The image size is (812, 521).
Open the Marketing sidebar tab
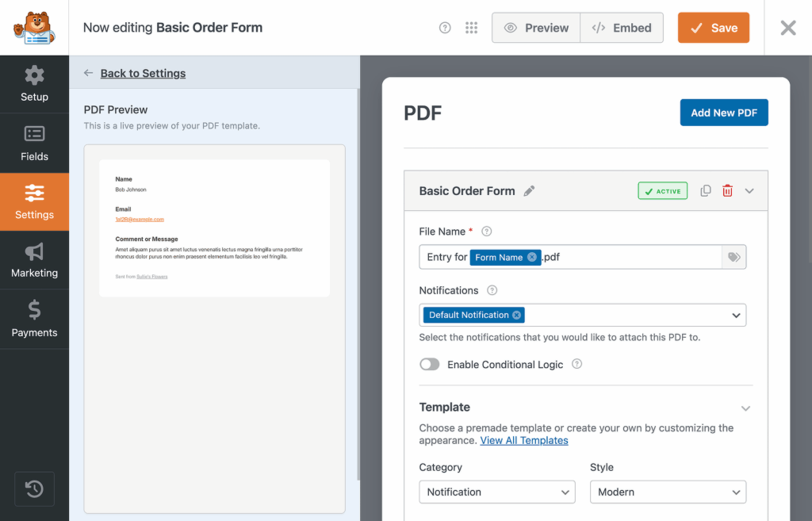[34, 260]
